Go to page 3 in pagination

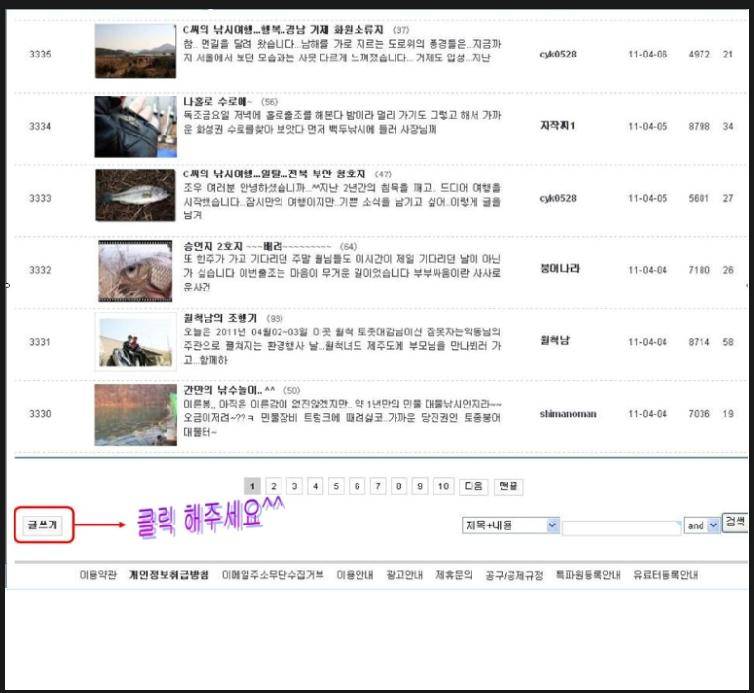[x=294, y=486]
